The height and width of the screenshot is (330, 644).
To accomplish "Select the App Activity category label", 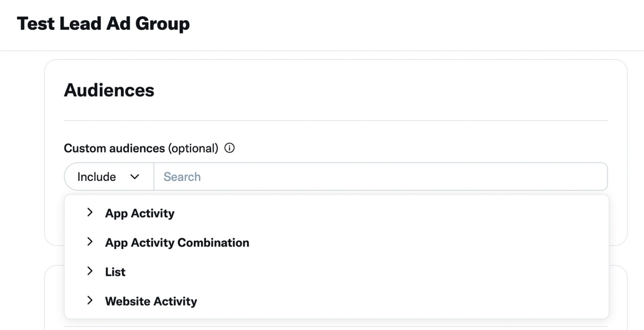I will click(140, 213).
